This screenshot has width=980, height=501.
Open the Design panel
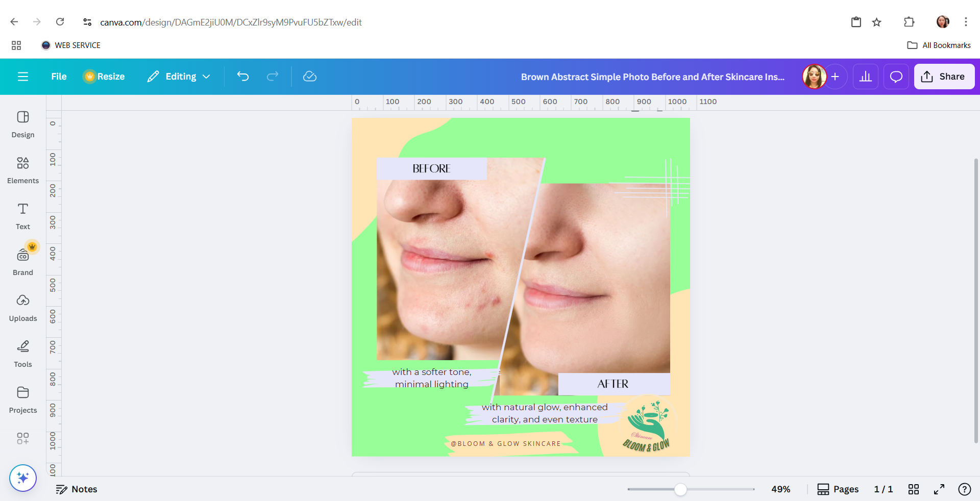click(23, 124)
